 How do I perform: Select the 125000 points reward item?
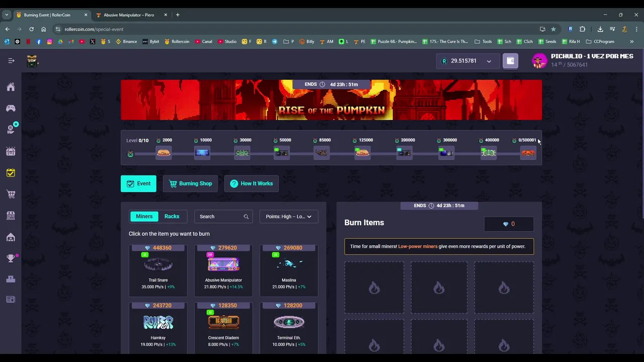coord(362,153)
